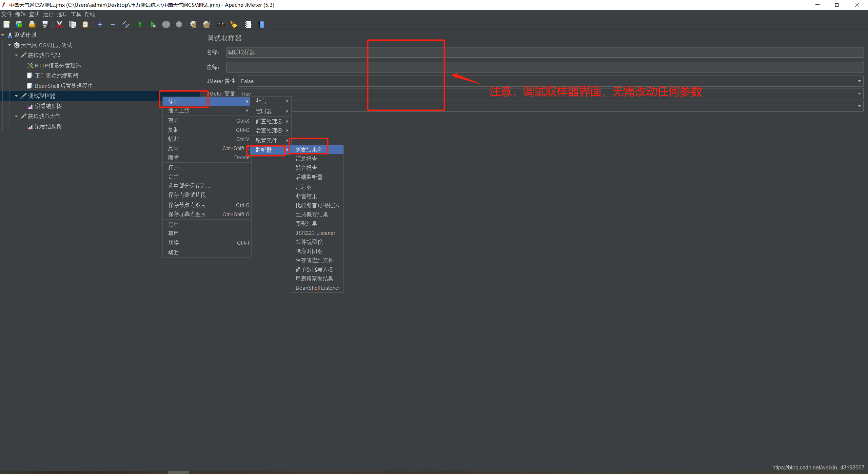Collapse the 天气网 CSV压力测试 thread group
The image size is (868, 474).
coord(9,45)
